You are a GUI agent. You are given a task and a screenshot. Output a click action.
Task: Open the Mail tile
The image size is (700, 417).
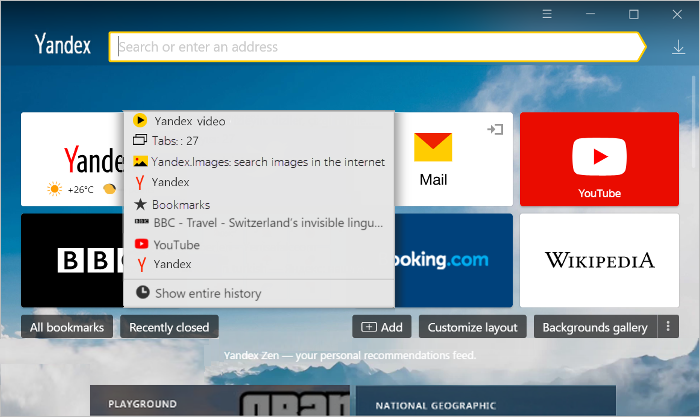point(454,159)
